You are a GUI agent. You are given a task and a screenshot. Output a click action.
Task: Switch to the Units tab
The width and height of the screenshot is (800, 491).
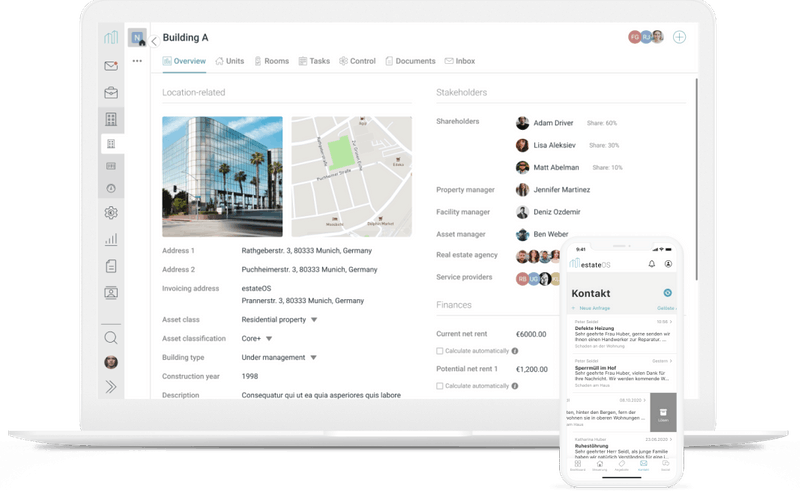tap(230, 61)
